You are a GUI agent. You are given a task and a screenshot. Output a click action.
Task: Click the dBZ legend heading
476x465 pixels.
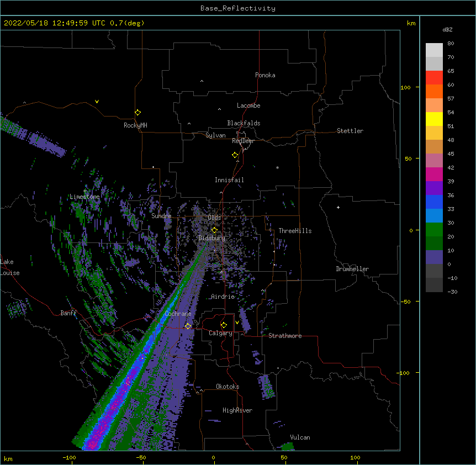point(447,30)
